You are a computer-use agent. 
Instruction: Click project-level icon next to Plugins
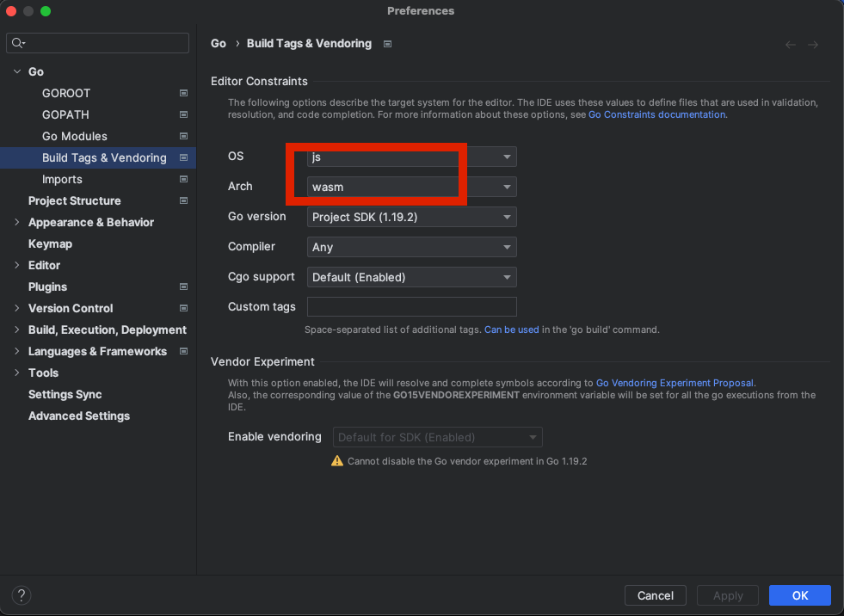pyautogui.click(x=183, y=286)
